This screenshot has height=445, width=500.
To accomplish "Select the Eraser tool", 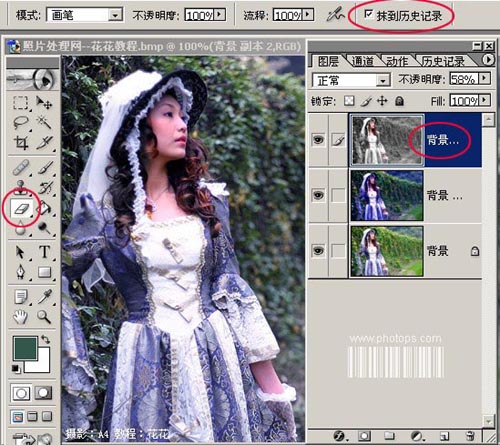I will 21,209.
